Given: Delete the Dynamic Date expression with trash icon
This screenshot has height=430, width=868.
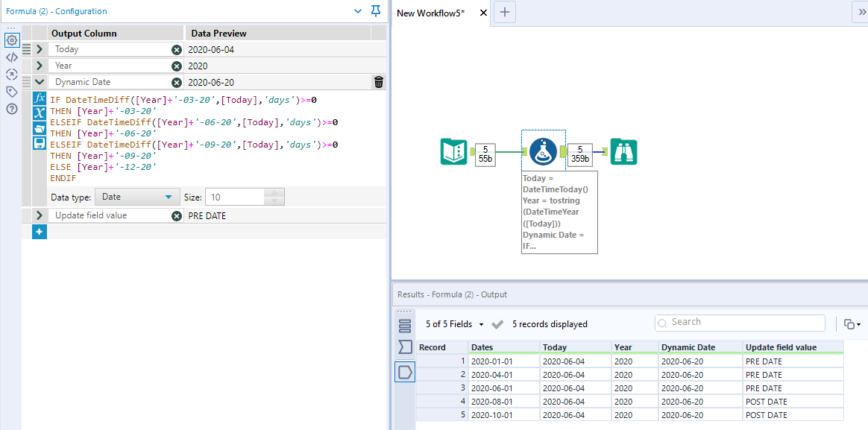Looking at the screenshot, I should [379, 83].
